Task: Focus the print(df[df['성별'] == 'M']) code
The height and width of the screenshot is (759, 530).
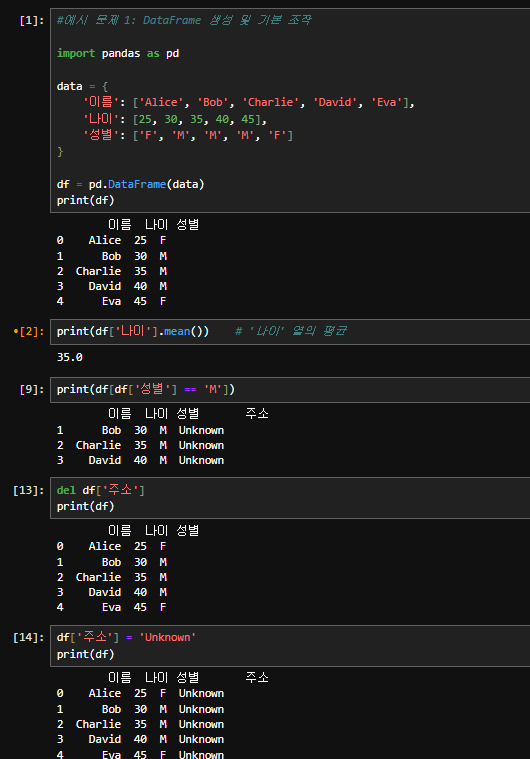Action: pyautogui.click(x=146, y=390)
